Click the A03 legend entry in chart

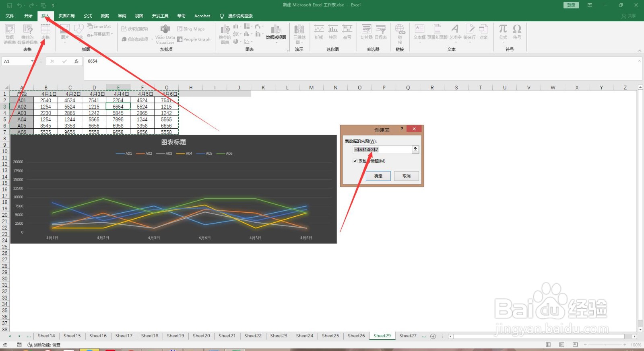pos(164,154)
